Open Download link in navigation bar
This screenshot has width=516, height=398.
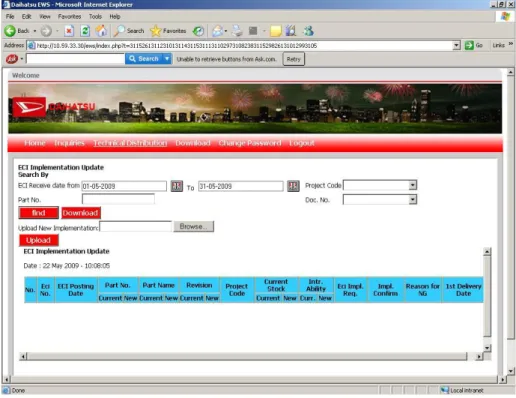click(x=193, y=143)
